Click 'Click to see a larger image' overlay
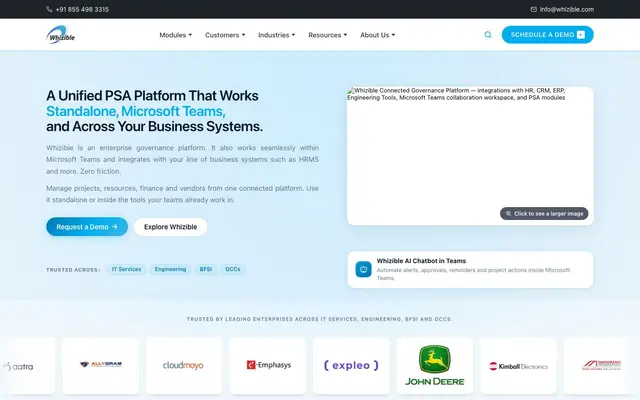 [x=544, y=213]
